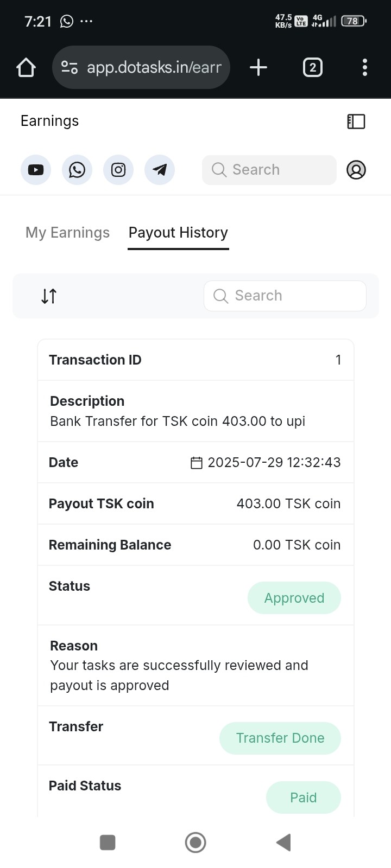Open the YouTube channel icon

tap(36, 170)
